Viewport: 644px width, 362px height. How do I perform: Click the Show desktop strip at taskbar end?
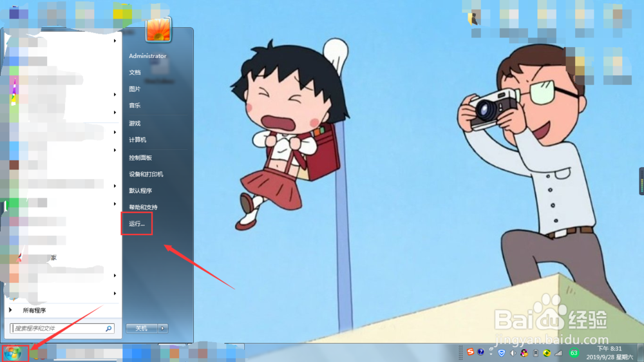pos(641,353)
